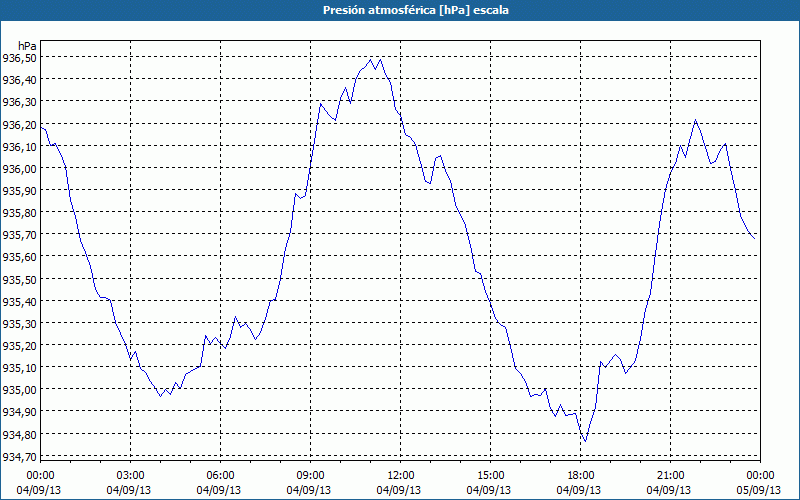The image size is (800, 500).
Task: Click the 936,30 y-axis value
Action: [x=19, y=102]
